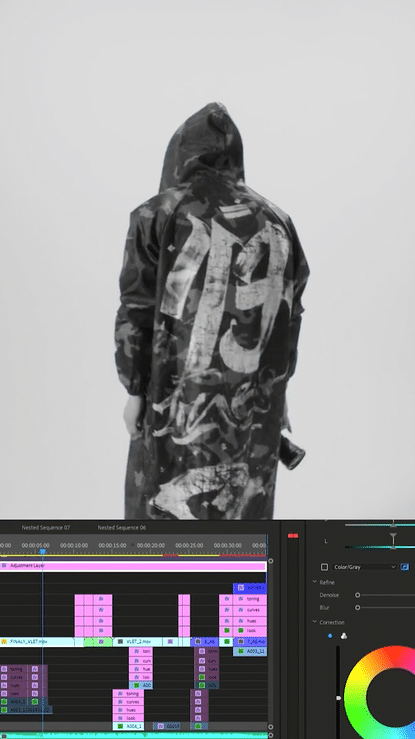Select the single color wheel blue dot
The width and height of the screenshot is (415, 739).
330,636
